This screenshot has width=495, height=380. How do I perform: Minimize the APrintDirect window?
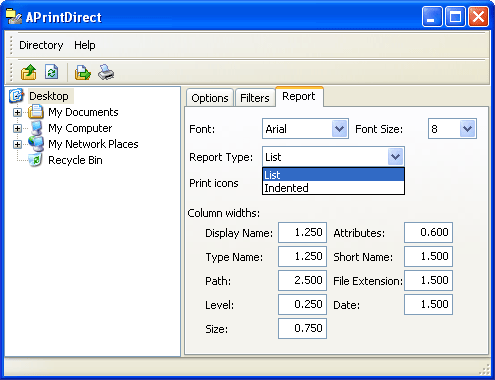tap(432, 17)
